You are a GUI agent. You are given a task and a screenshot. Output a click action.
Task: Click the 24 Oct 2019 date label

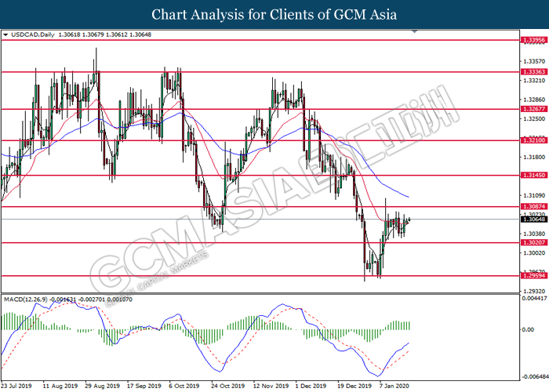[x=227, y=386]
